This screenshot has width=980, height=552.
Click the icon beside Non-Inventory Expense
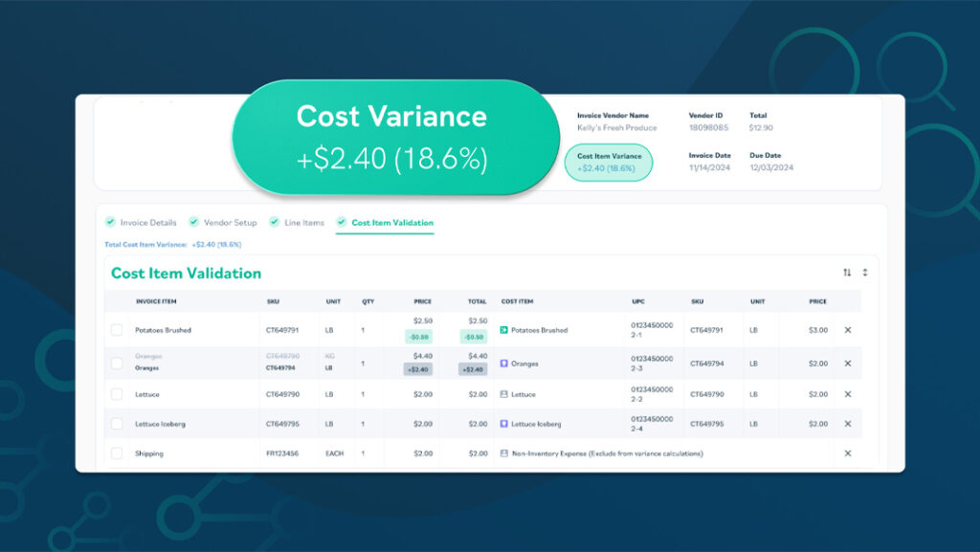pyautogui.click(x=504, y=453)
